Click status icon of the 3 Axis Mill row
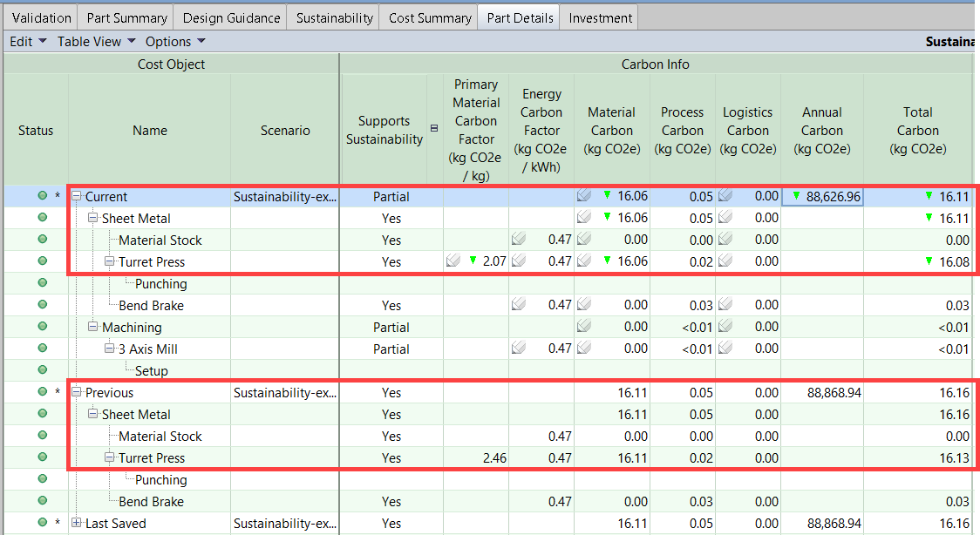Screen dimensions: 980x535 pos(43,348)
